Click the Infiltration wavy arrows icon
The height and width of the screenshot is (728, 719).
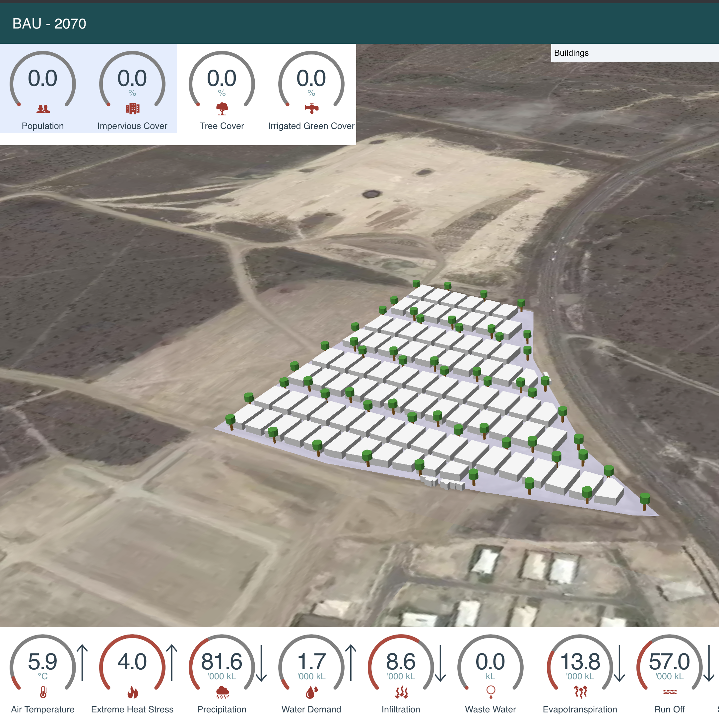tap(401, 692)
